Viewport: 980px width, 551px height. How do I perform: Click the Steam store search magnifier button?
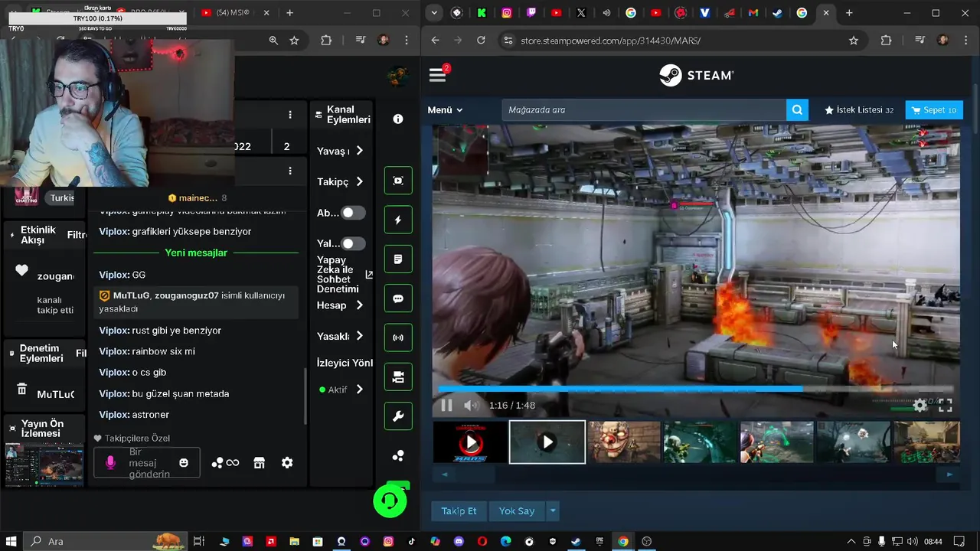point(797,109)
